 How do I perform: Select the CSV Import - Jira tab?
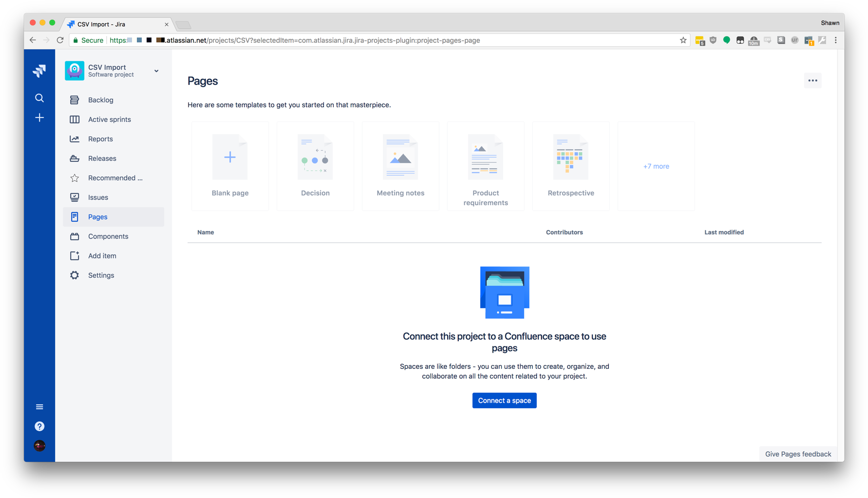[117, 24]
